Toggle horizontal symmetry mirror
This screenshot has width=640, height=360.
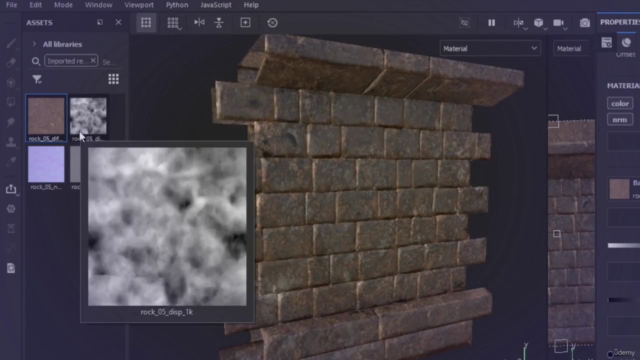[x=199, y=22]
